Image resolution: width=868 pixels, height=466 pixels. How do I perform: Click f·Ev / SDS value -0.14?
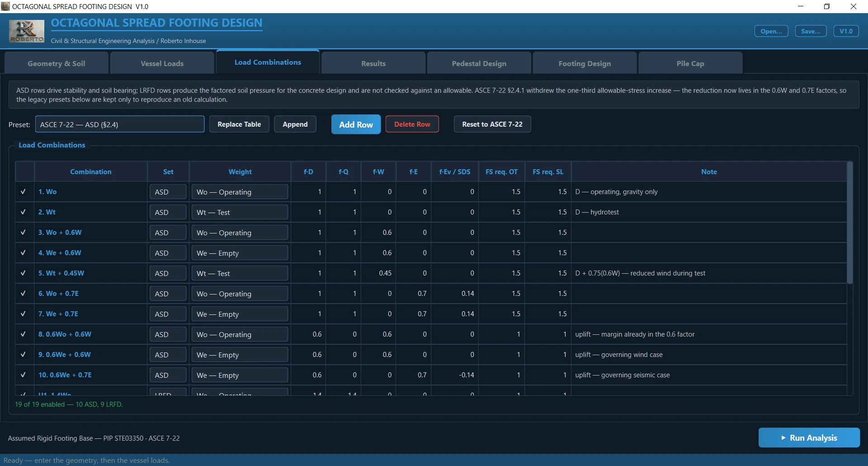467,375
